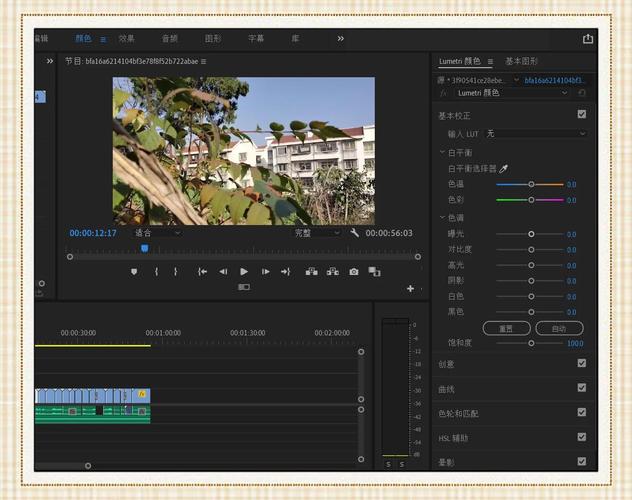Viewport: 632px width, 500px height.
Task: Expand left panel with double arrow icon
Action: tap(50, 61)
